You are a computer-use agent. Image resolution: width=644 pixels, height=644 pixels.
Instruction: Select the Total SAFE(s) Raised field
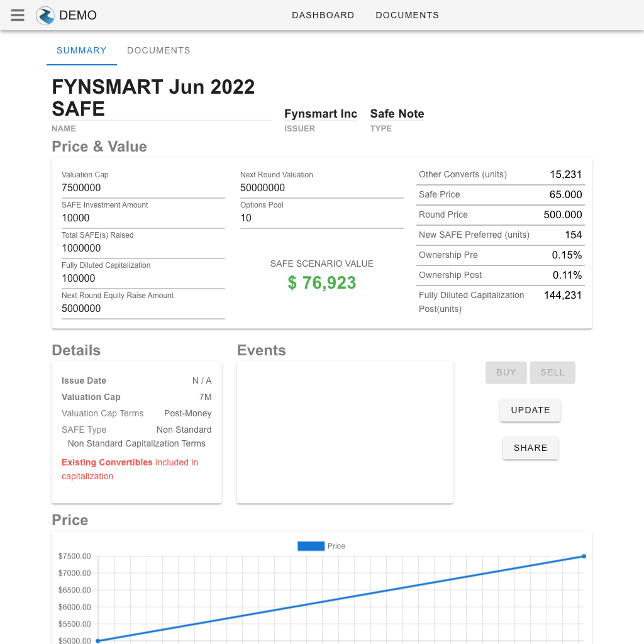143,248
